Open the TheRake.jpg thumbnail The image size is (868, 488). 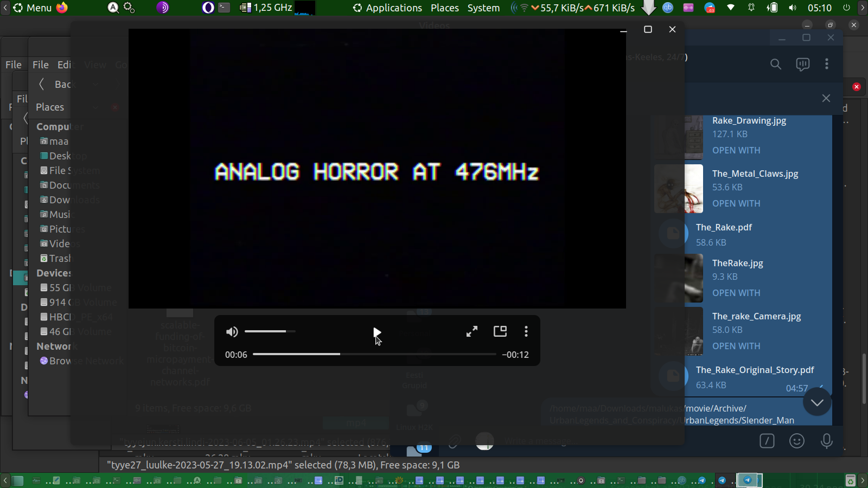(679, 278)
